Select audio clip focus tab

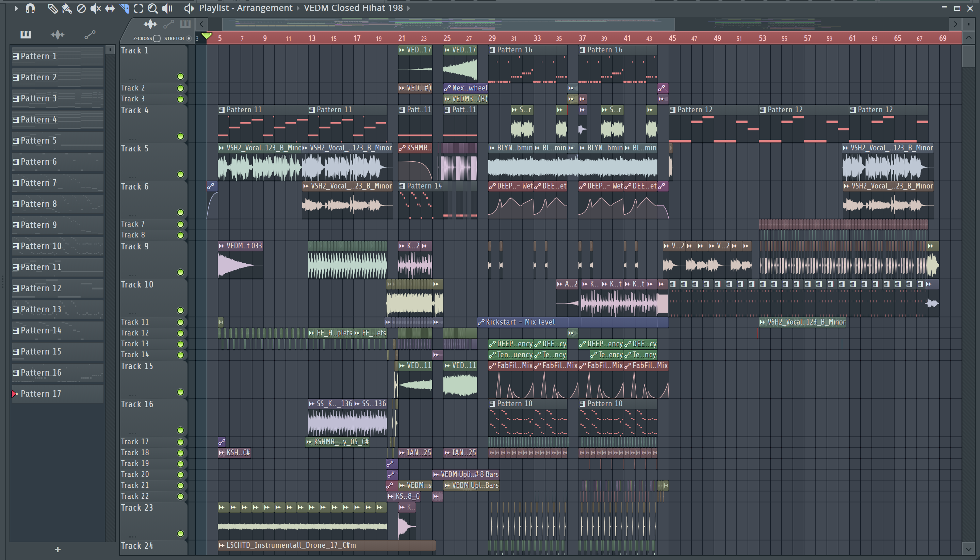(x=150, y=24)
